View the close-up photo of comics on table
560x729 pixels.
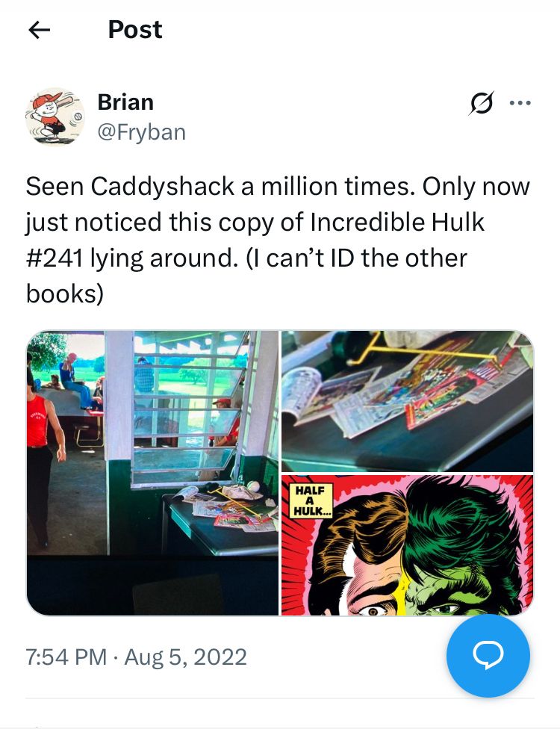point(408,401)
